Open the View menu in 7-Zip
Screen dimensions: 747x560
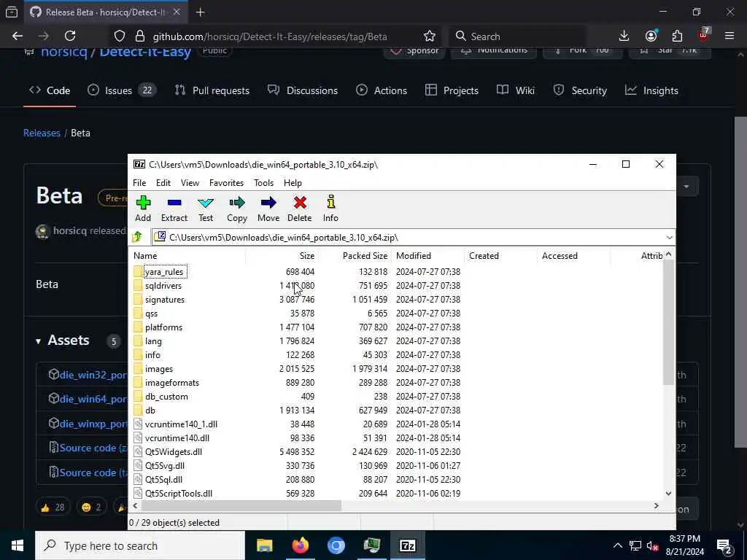[x=190, y=183]
